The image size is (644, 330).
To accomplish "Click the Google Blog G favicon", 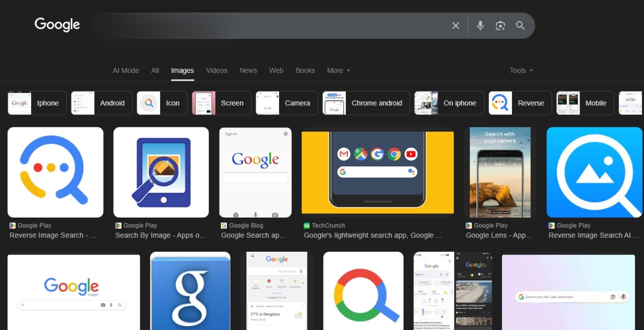I will [224, 225].
